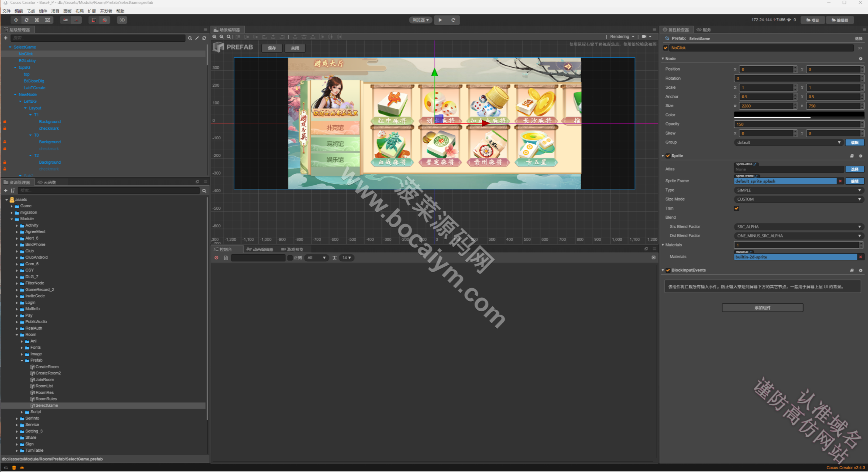The height and width of the screenshot is (472, 868).
Task: Click the hierarchy refresh icon
Action: [204, 38]
